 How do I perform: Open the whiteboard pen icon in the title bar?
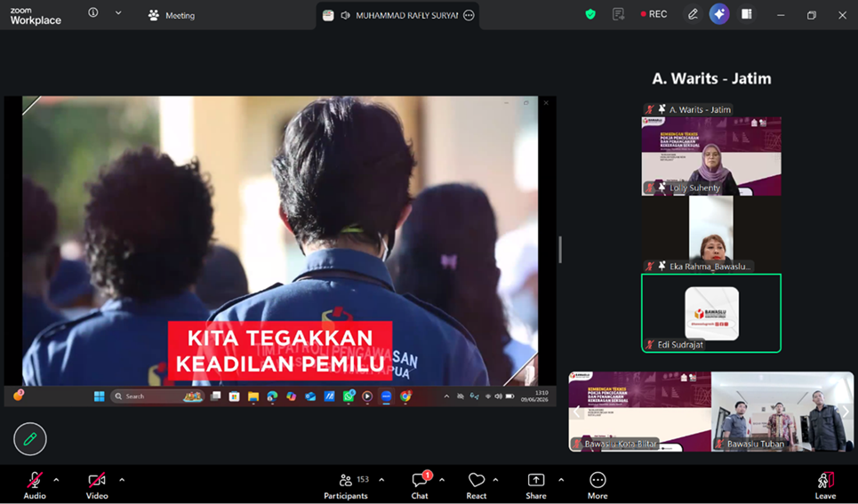tap(693, 14)
